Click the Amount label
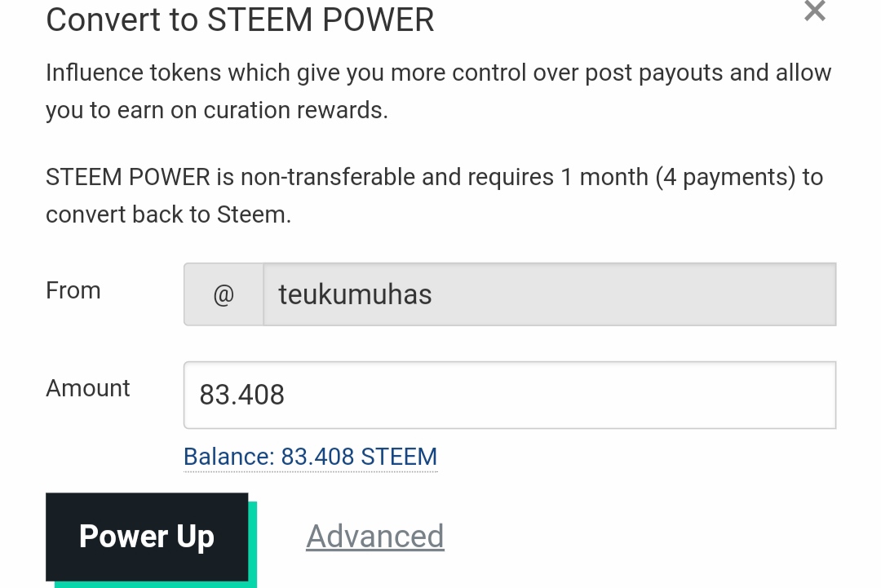 point(87,388)
